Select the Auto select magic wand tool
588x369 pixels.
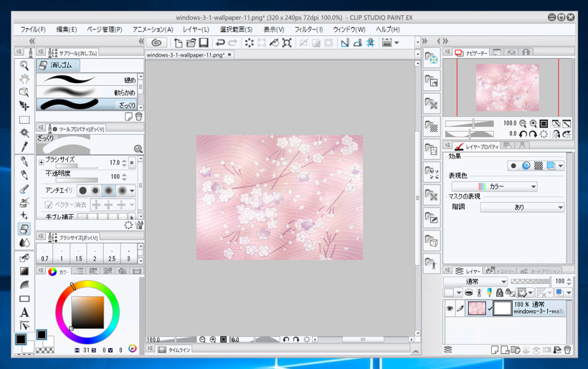(x=24, y=133)
